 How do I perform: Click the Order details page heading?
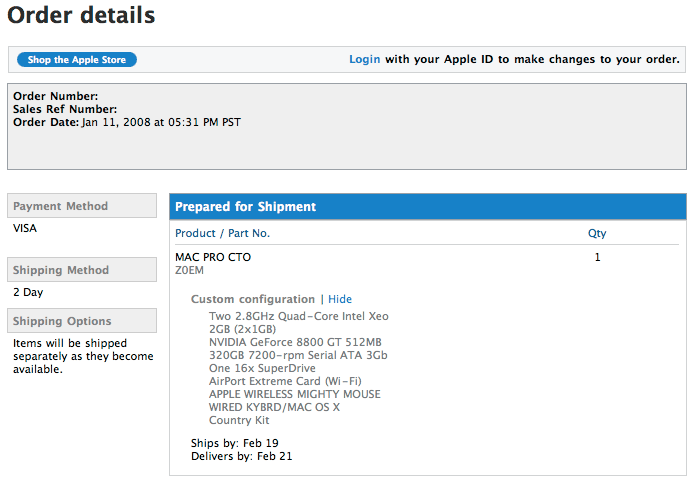[82, 16]
